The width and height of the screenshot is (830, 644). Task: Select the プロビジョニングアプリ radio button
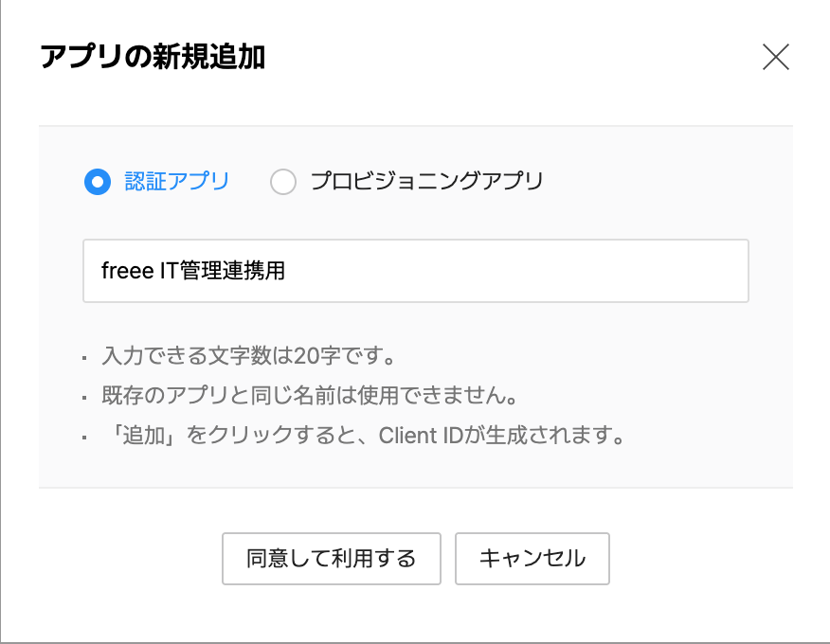(x=283, y=182)
